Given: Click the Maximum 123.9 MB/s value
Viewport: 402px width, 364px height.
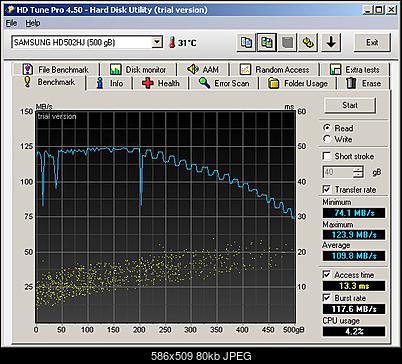Looking at the screenshot, I should click(354, 235).
